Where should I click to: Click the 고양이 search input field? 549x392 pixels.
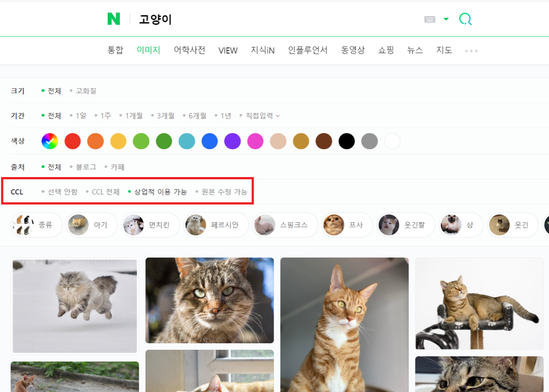coord(278,20)
